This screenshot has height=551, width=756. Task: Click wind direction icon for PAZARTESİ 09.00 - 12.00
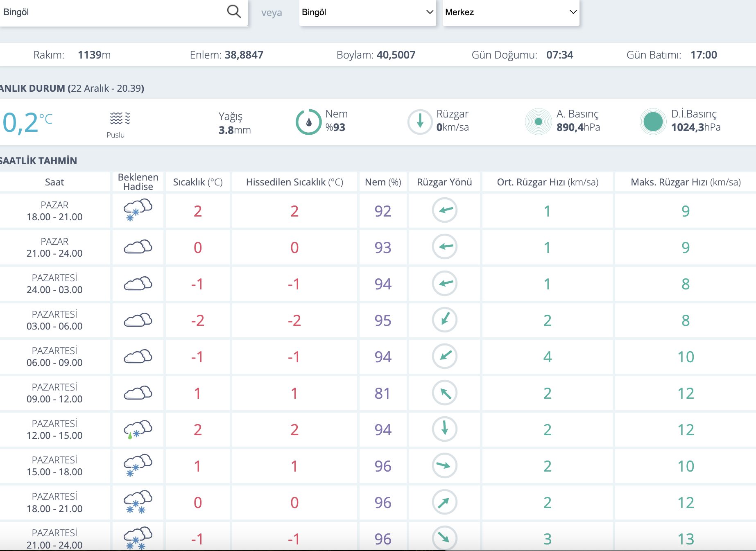444,393
